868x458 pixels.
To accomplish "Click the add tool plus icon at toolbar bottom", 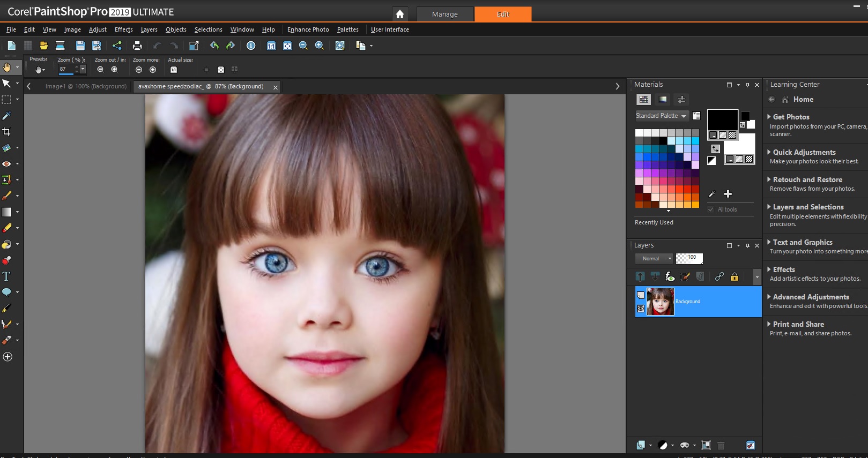I will (x=8, y=357).
